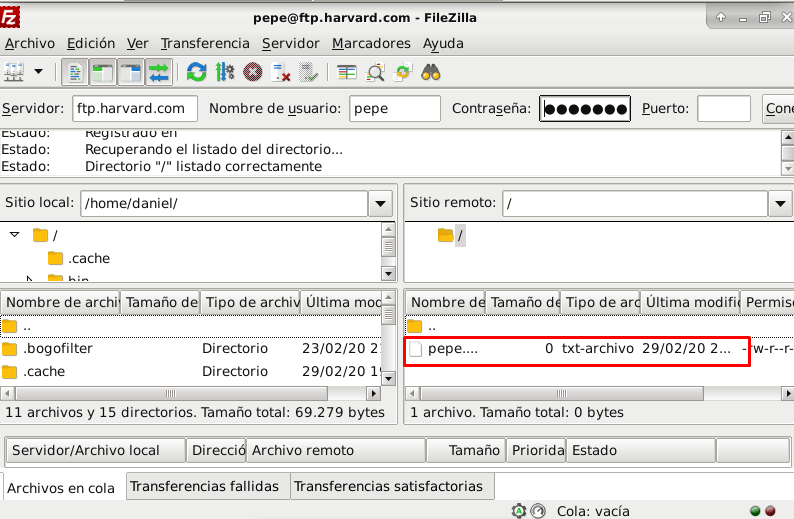Disconnect from the current server
Screen dimensions: 794x519
(281, 72)
